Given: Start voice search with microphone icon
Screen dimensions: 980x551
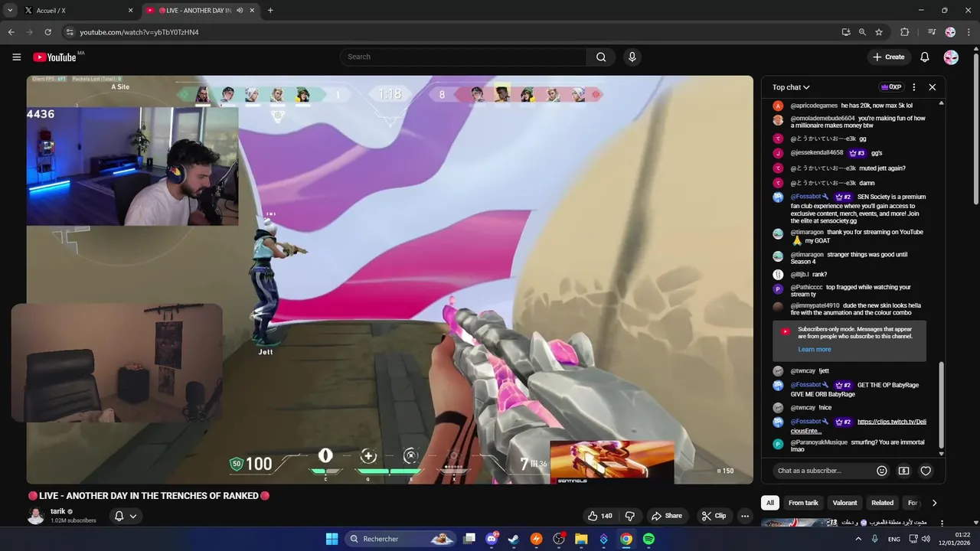Looking at the screenshot, I should click(x=632, y=57).
